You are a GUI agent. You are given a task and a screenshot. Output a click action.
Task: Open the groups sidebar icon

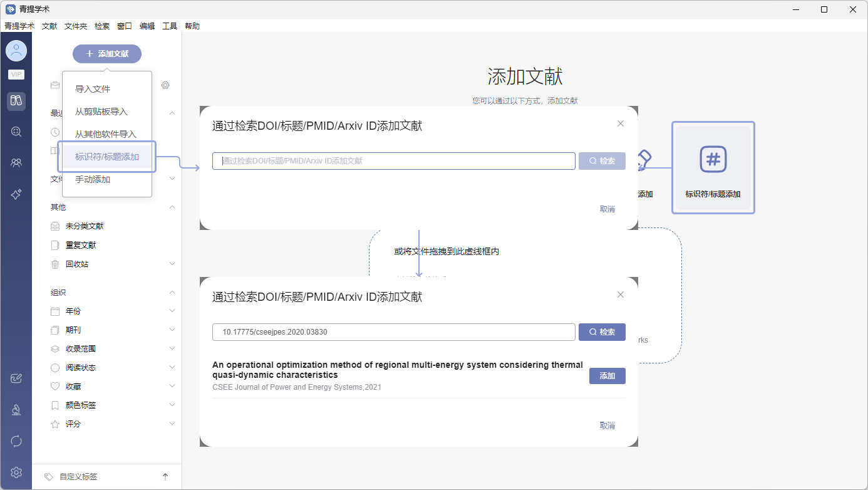pos(16,163)
